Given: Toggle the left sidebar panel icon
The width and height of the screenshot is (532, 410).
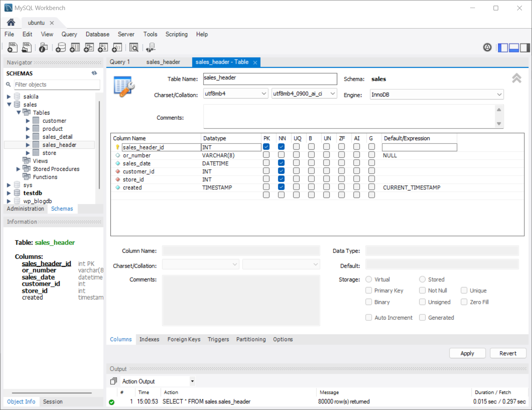Looking at the screenshot, I should pos(503,48).
